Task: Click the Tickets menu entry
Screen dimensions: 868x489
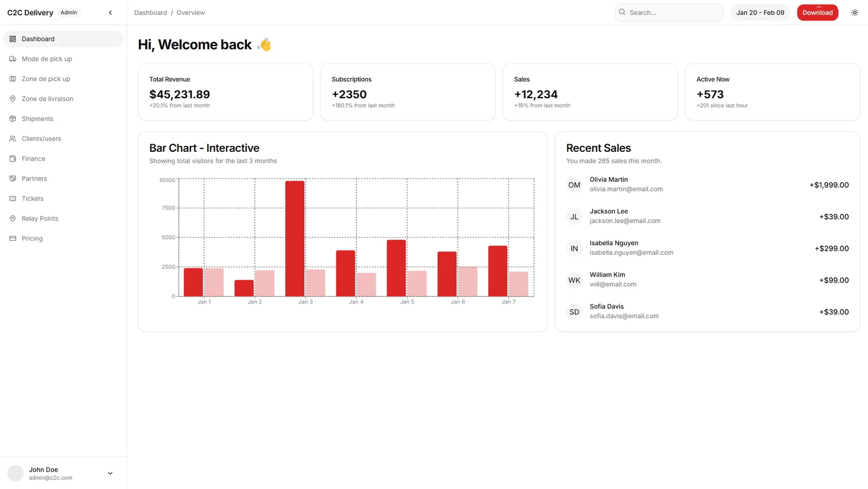Action: click(x=63, y=198)
